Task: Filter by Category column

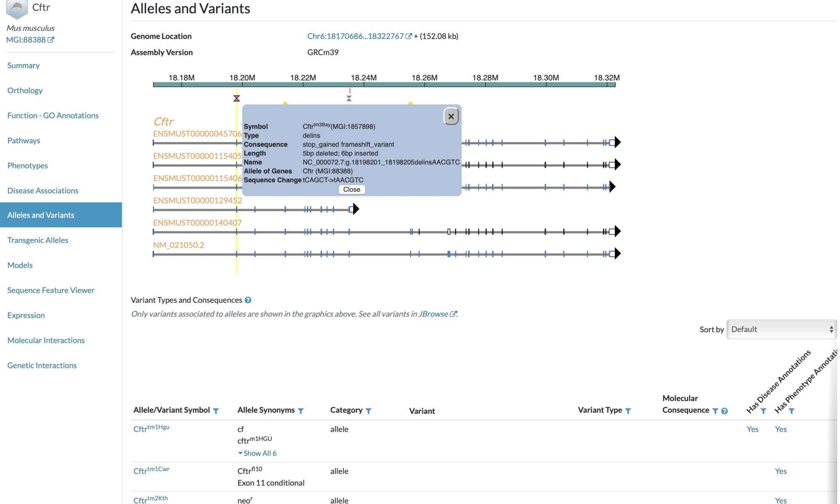Action: [368, 411]
